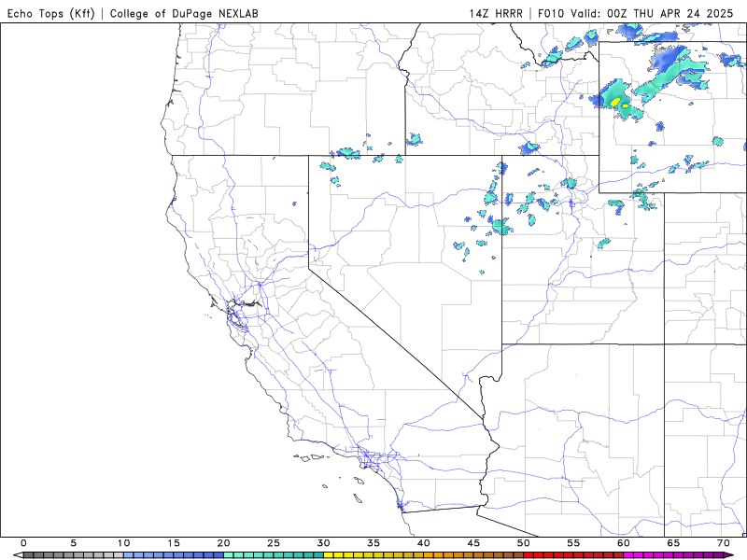
Task: Click the colorbar label "65"
Action: 673,543
